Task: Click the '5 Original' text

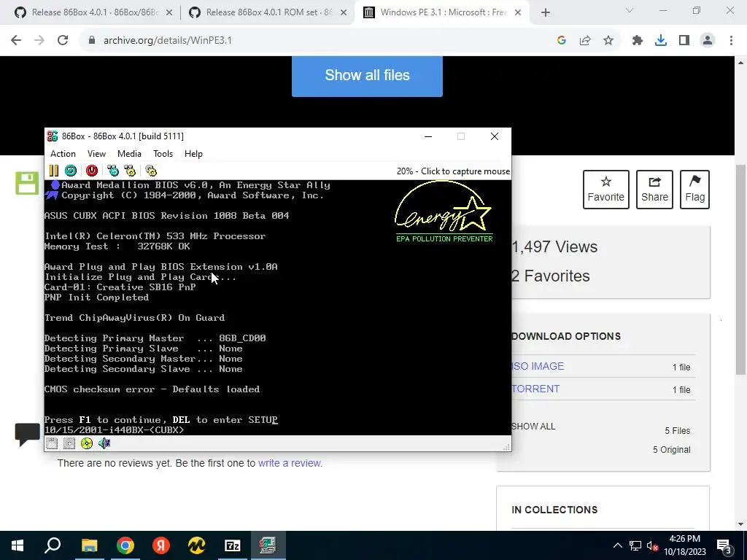Action: (671, 450)
